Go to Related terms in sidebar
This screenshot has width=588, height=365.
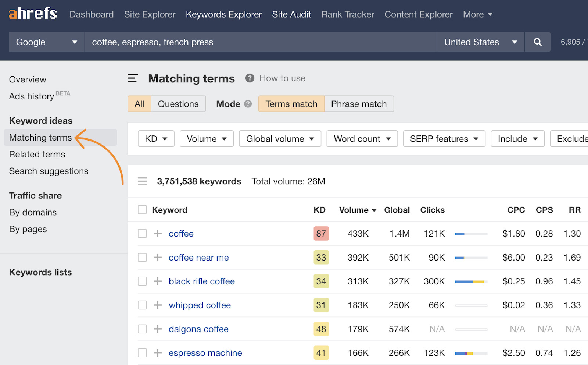(x=37, y=154)
